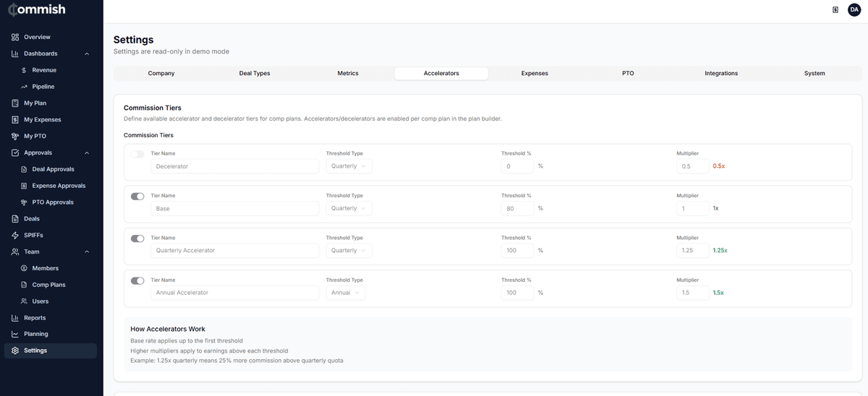Image resolution: width=868 pixels, height=396 pixels.
Task: Select the Accelerators tab
Action: click(x=441, y=73)
